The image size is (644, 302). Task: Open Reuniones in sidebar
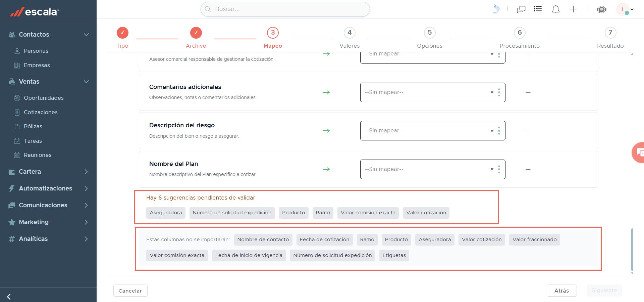tap(38, 155)
